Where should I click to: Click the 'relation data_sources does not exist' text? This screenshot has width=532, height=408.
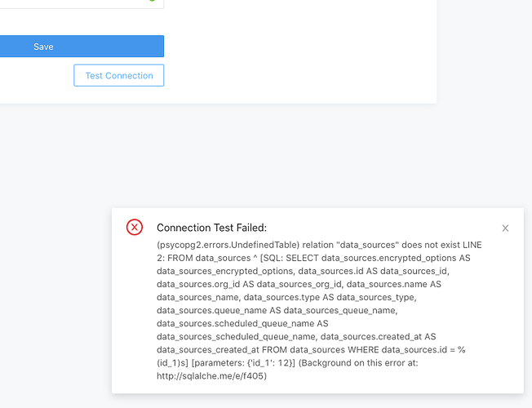click(381, 245)
